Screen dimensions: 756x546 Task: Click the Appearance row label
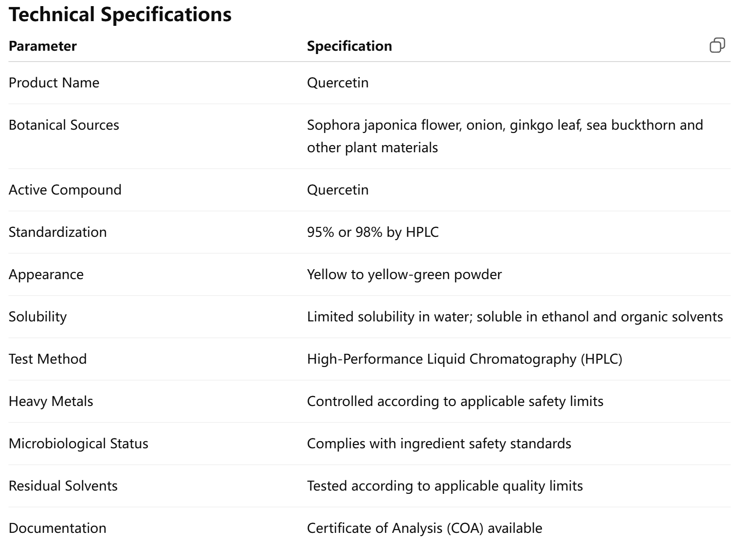(x=46, y=274)
